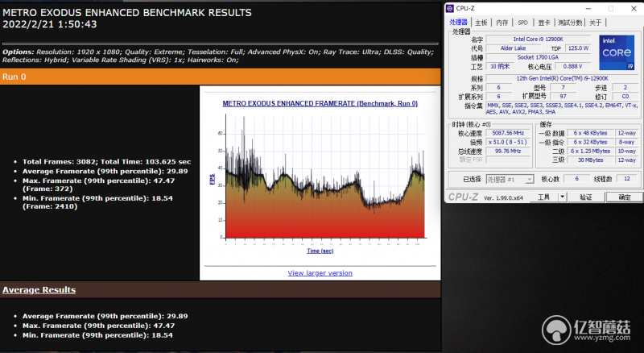Open the 关于 tab in CPU-Z
The image size is (644, 353).
pyautogui.click(x=595, y=23)
